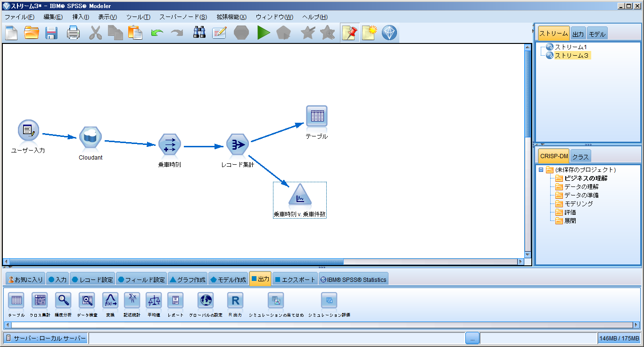Select the 乗車時刻 derive node

pyautogui.click(x=170, y=145)
